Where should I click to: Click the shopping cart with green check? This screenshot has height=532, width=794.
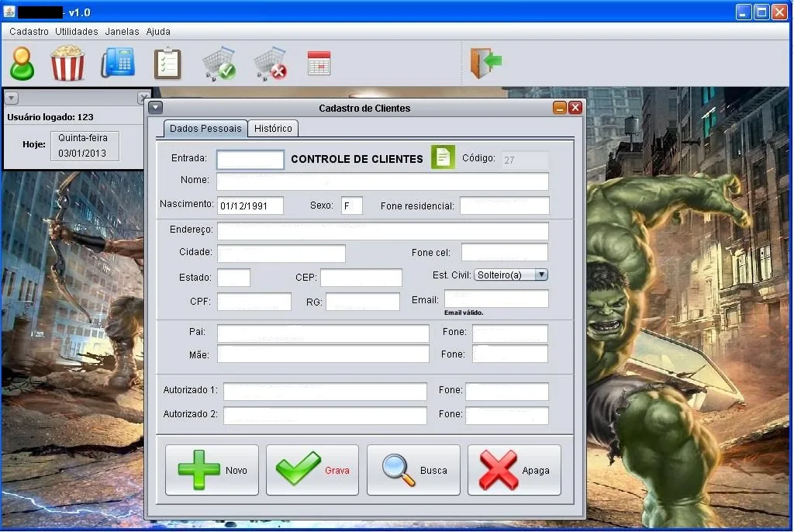(219, 64)
